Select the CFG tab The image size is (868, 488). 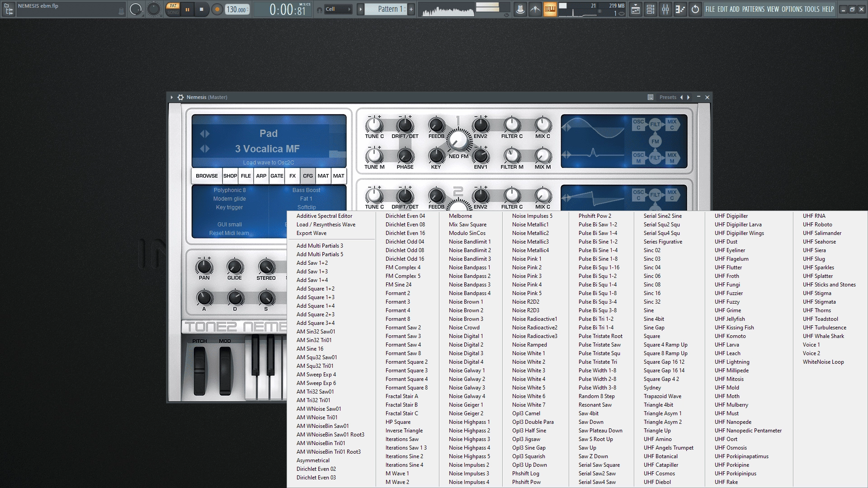click(x=308, y=176)
